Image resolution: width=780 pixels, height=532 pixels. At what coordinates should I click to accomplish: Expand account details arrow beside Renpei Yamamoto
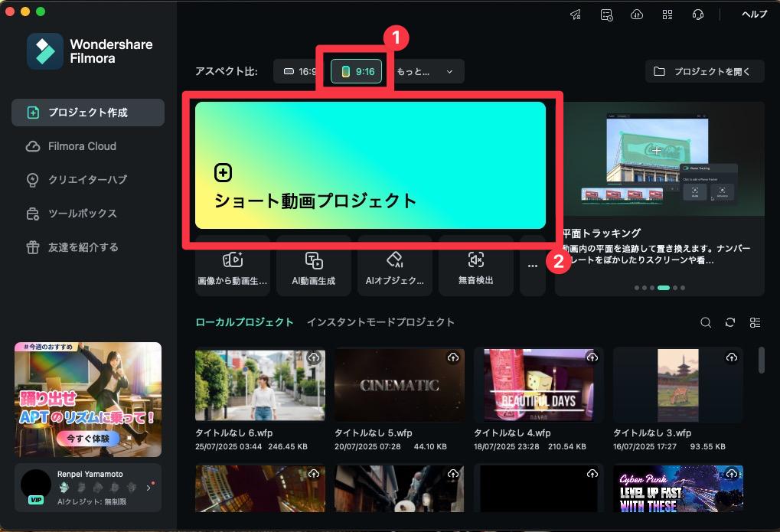pyautogui.click(x=148, y=487)
